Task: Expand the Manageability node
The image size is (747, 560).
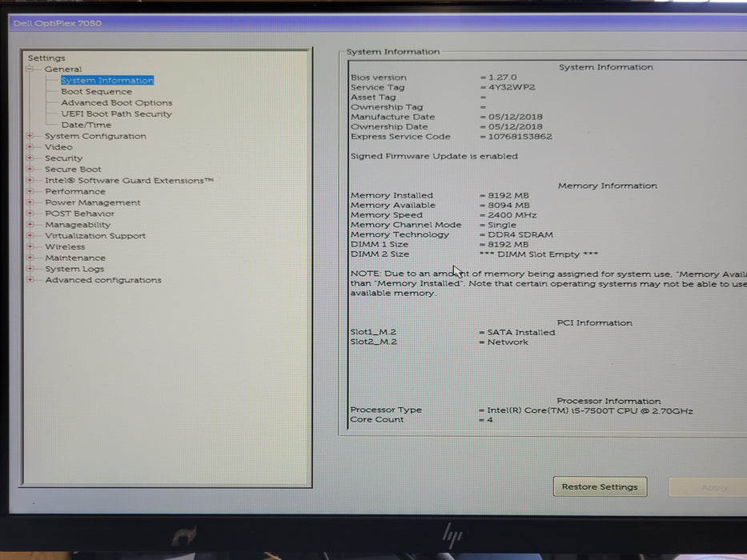Action: coord(30,224)
